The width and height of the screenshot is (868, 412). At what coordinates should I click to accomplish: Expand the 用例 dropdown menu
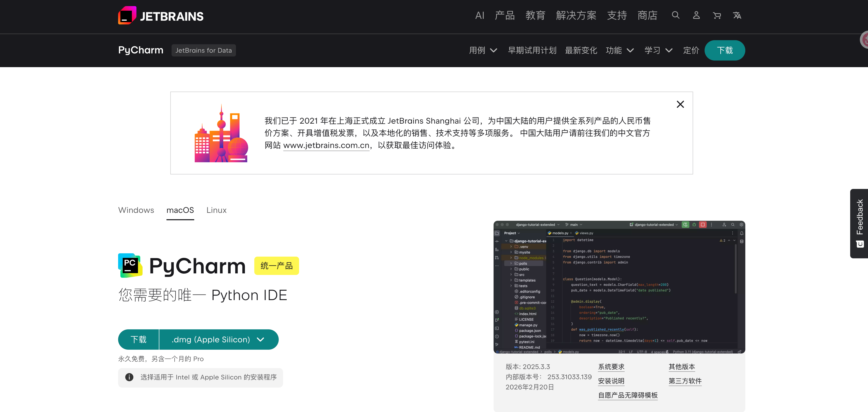[x=483, y=51]
